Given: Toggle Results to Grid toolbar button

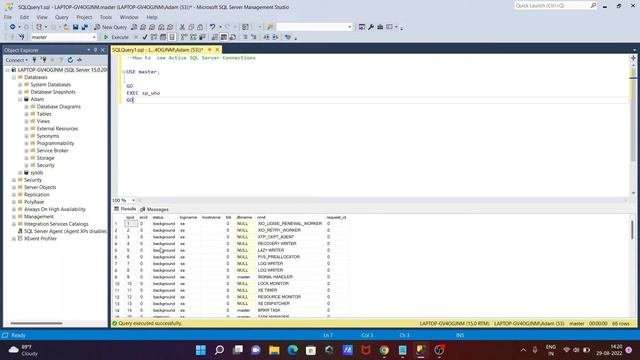Looking at the screenshot, I should (x=224, y=37).
